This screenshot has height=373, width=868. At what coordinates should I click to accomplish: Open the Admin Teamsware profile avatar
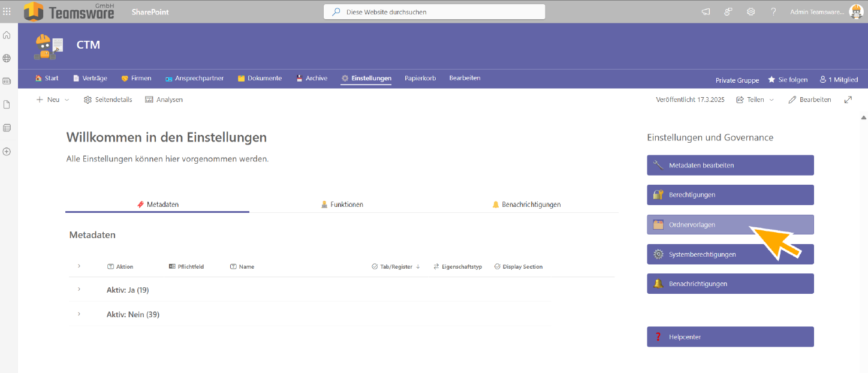tap(855, 12)
